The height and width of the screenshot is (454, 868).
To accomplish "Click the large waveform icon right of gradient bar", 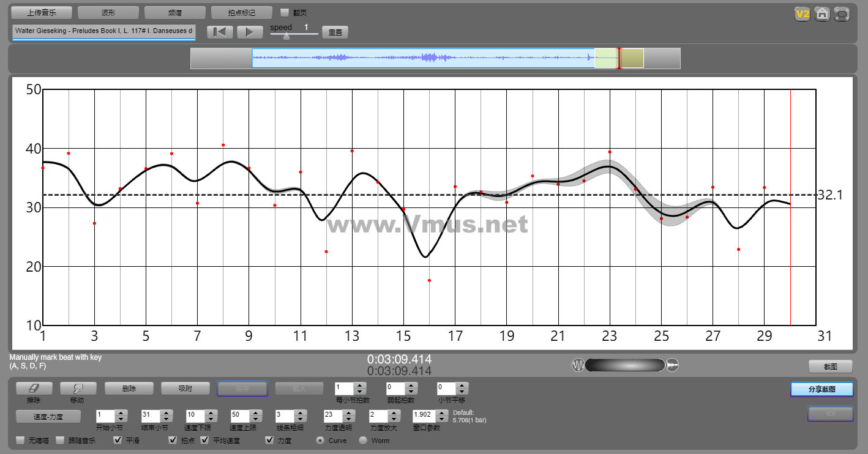I will pyautogui.click(x=672, y=365).
